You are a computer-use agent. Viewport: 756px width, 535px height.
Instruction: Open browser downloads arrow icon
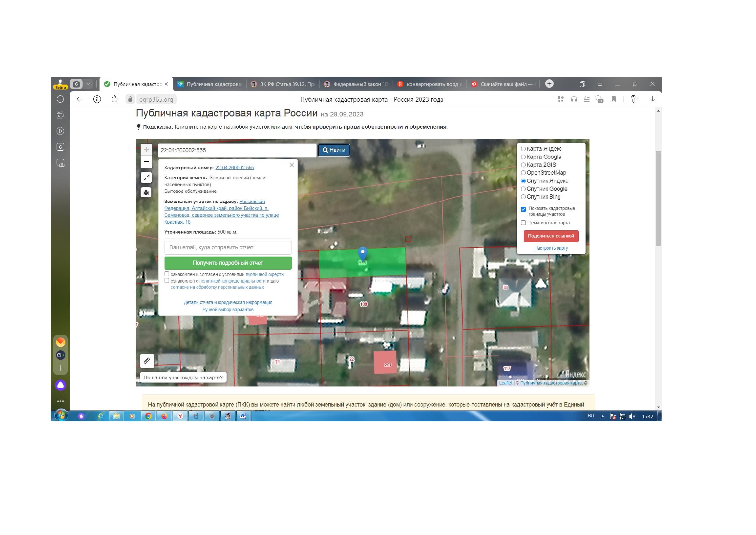652,99
